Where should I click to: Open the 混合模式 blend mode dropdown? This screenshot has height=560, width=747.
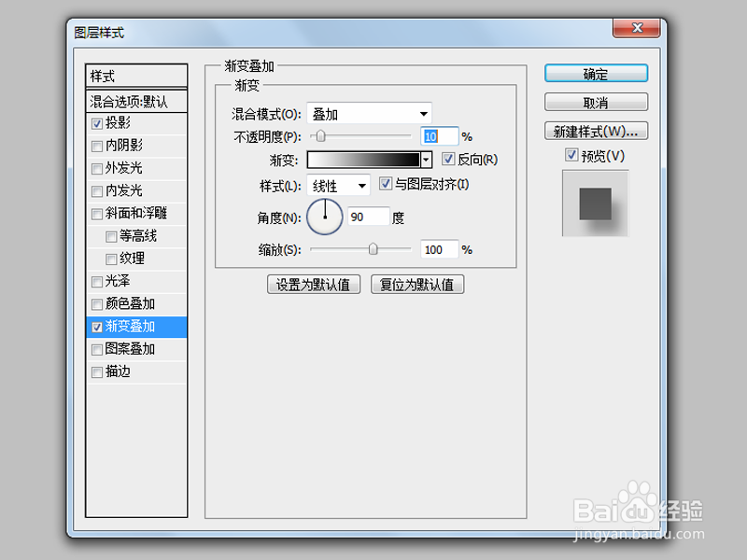click(x=425, y=112)
